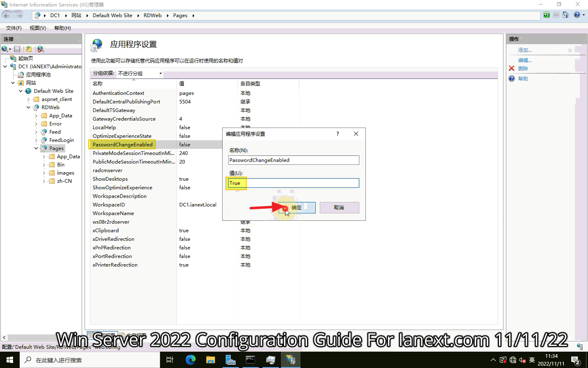Open the notification center icon
This screenshot has width=588, height=368.
(x=575, y=360)
